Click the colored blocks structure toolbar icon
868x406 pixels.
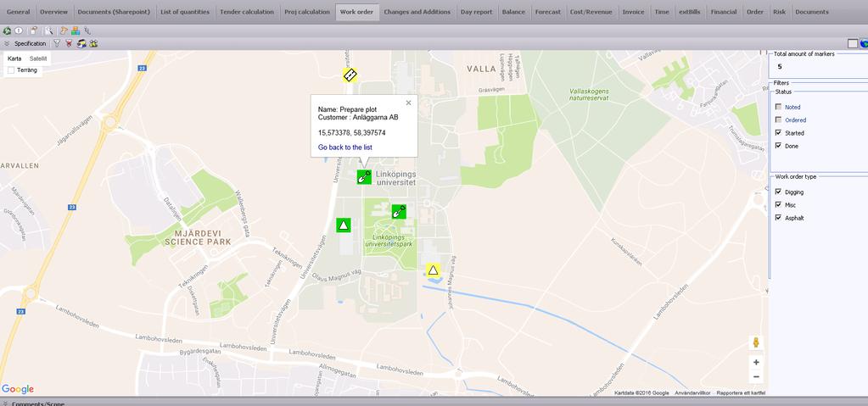pyautogui.click(x=76, y=31)
